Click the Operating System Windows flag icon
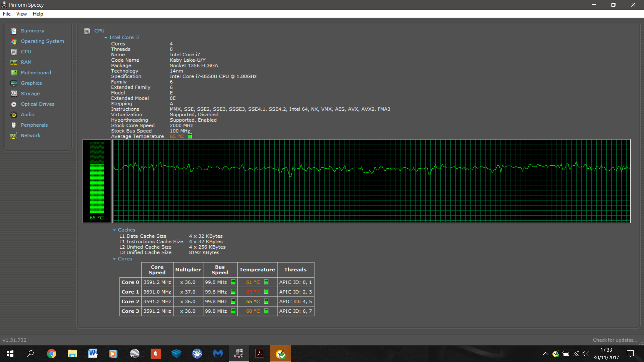This screenshot has width=644, height=362. pos(14,41)
